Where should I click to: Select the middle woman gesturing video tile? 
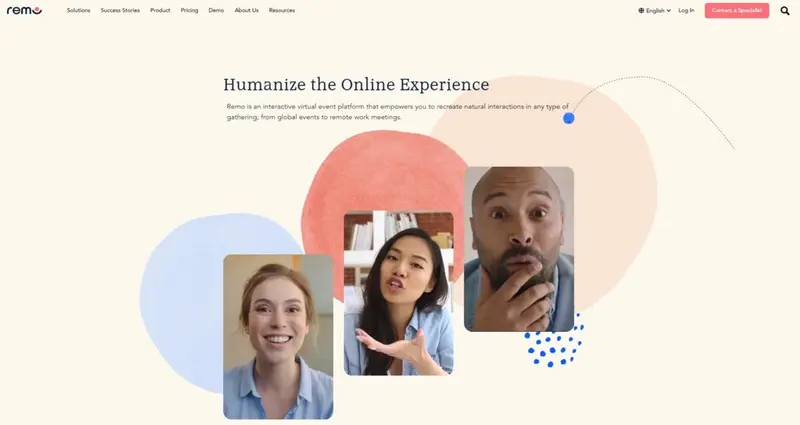click(398, 293)
